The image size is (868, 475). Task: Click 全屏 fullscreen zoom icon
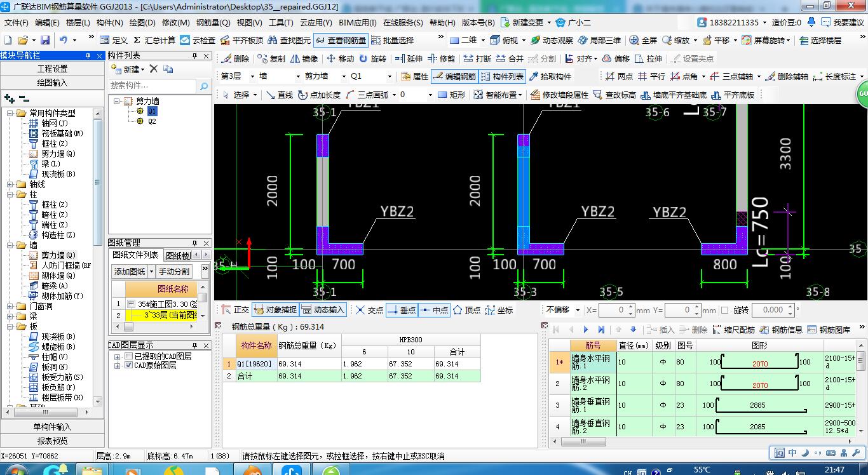tap(643, 40)
